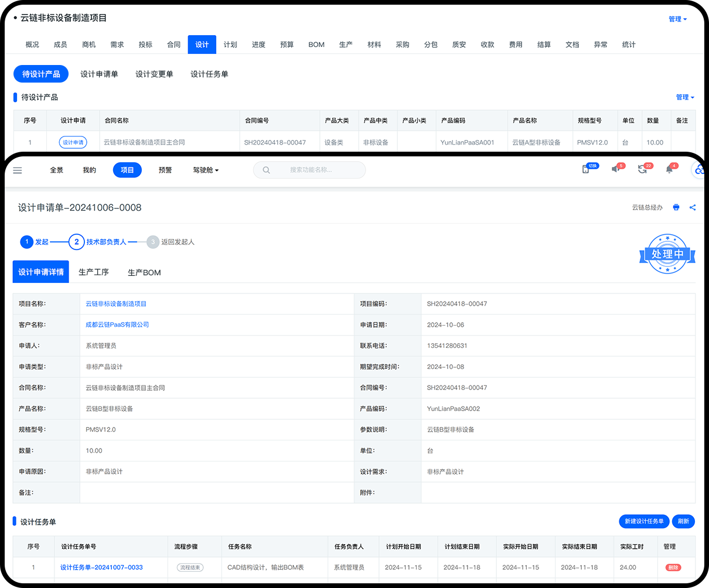This screenshot has width=709, height=588.
Task: Open the notification bell
Action: [669, 169]
